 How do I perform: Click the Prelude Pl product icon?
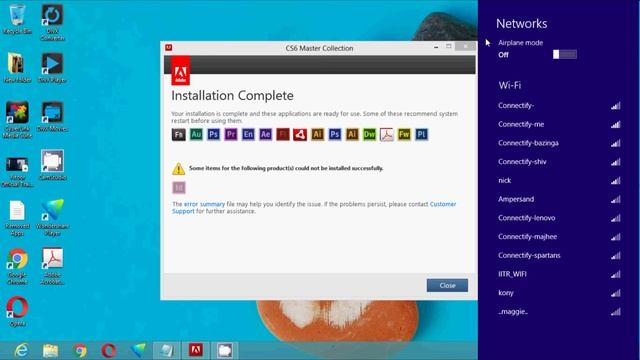(x=421, y=134)
